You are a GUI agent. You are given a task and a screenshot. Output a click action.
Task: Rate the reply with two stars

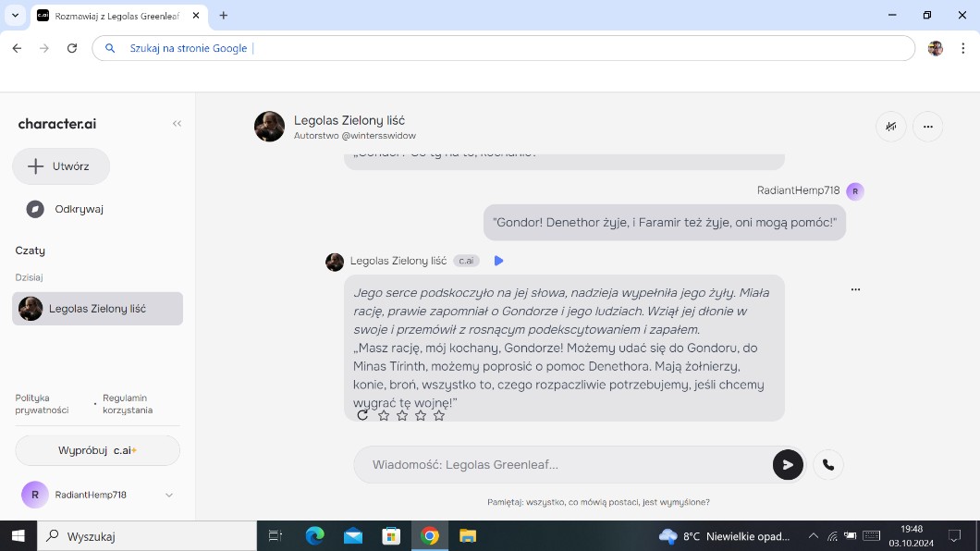click(402, 416)
